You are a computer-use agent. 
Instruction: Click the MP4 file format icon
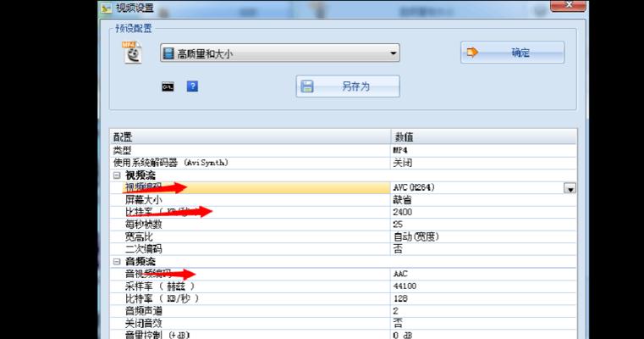[x=131, y=53]
